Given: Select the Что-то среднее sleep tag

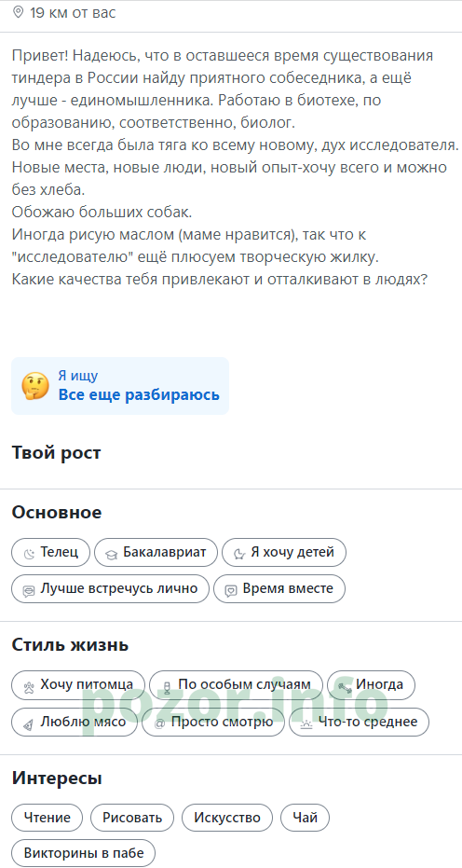Looking at the screenshot, I should (360, 723).
